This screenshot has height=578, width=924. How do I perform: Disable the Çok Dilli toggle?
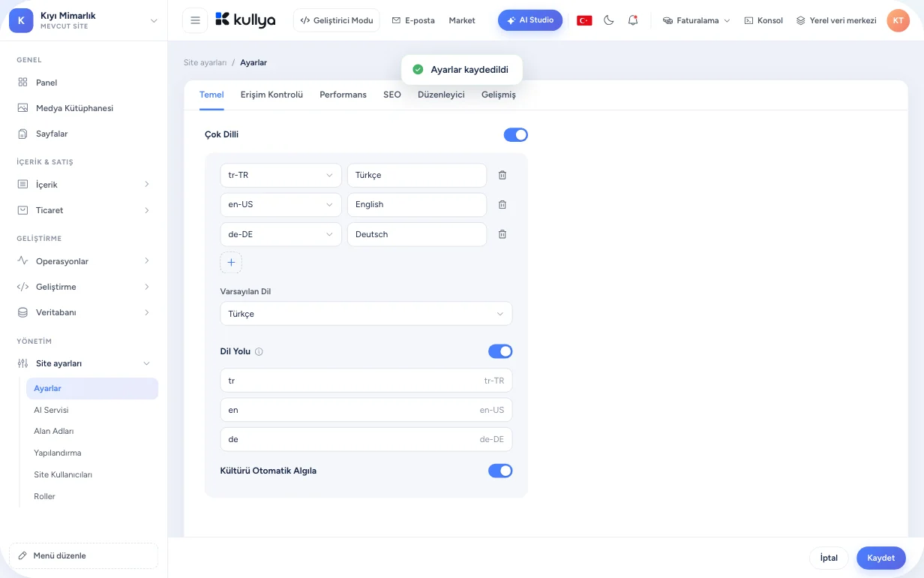515,134
